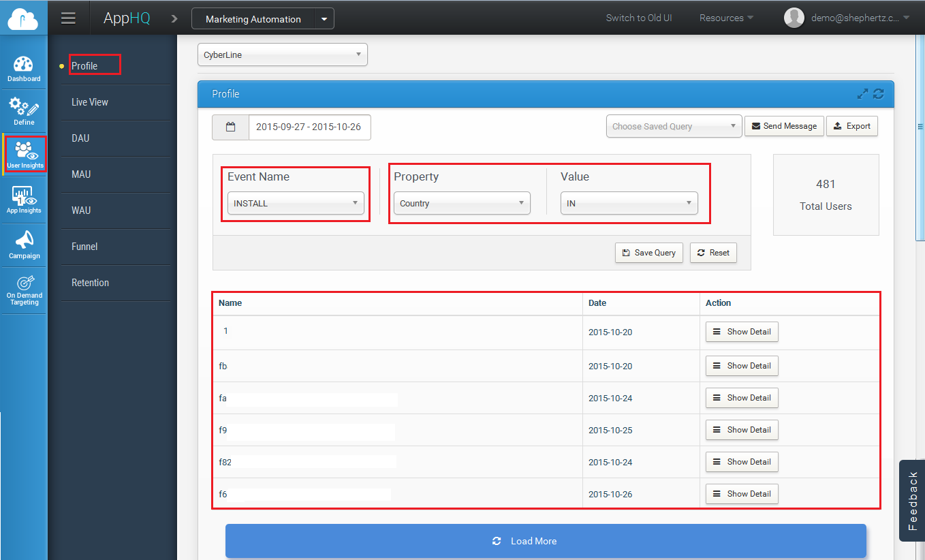Open the App Insights icon
The height and width of the screenshot is (560, 925).
24,200
